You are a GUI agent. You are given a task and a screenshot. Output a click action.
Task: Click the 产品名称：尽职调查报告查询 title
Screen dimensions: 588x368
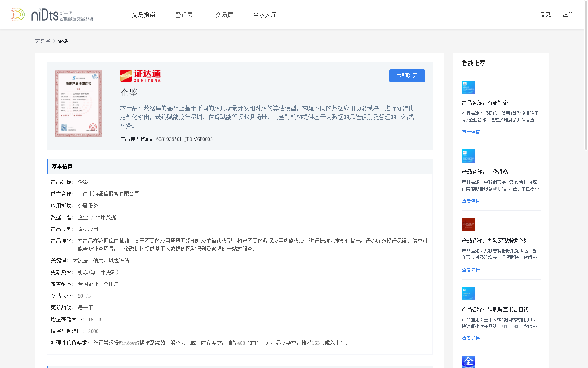point(495,309)
